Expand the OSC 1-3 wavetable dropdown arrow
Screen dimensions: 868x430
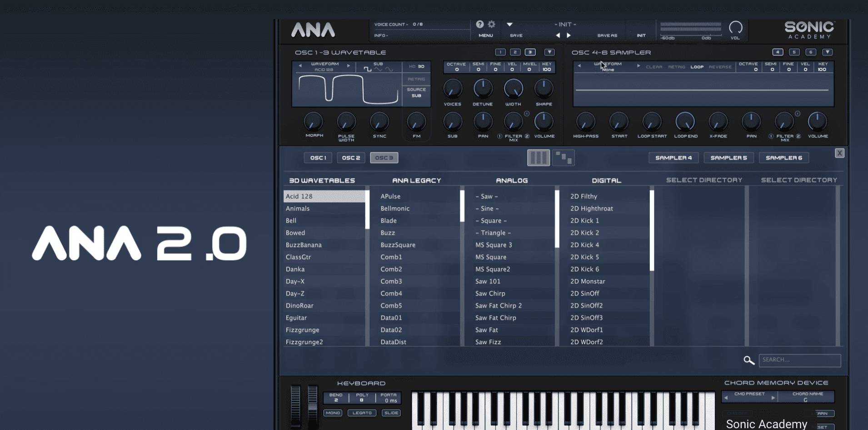click(x=549, y=52)
